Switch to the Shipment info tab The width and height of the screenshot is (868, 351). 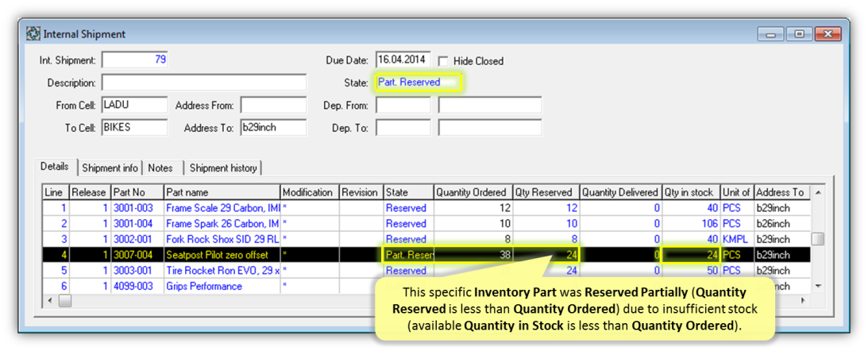[110, 168]
